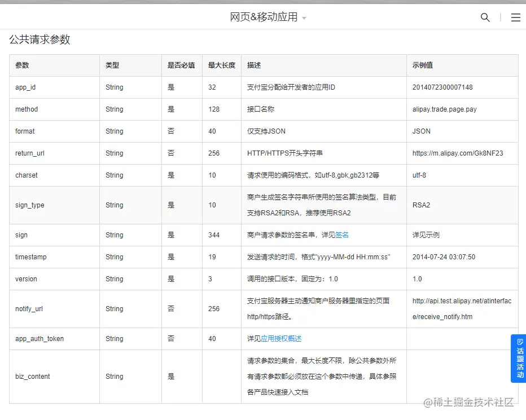This screenshot has width=526, height=420.
Task: Follow the 签名 link in sign row
Action: pyautogui.click(x=342, y=235)
